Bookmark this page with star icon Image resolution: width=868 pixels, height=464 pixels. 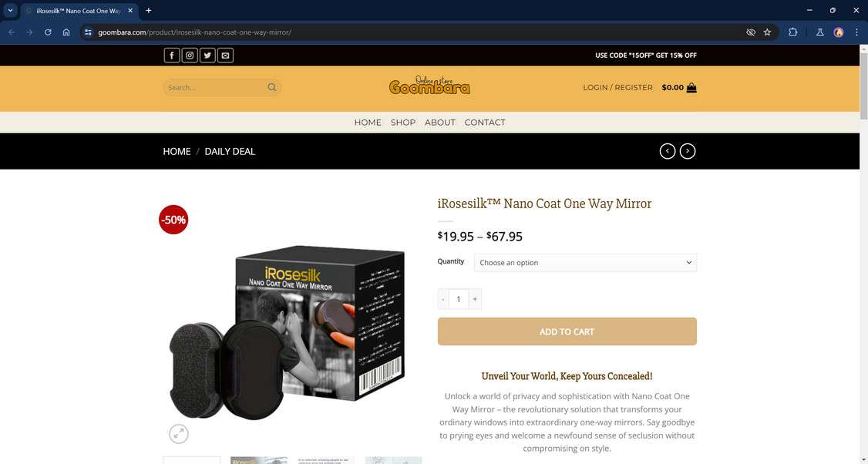[767, 32]
